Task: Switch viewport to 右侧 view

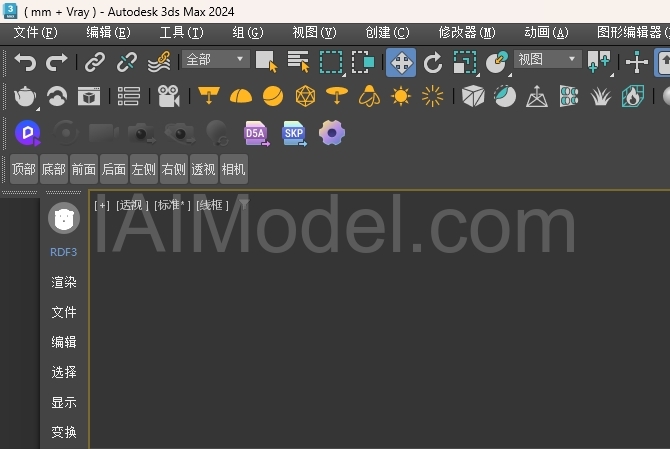Action: point(173,169)
